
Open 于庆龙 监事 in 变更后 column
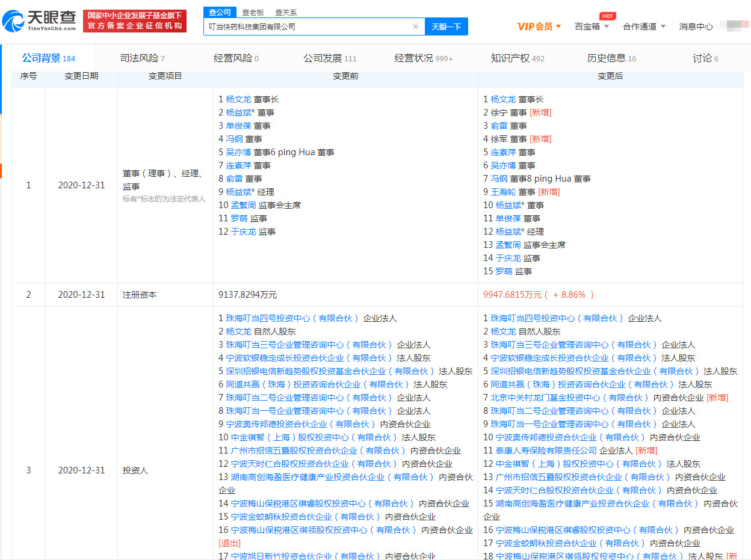point(508,258)
